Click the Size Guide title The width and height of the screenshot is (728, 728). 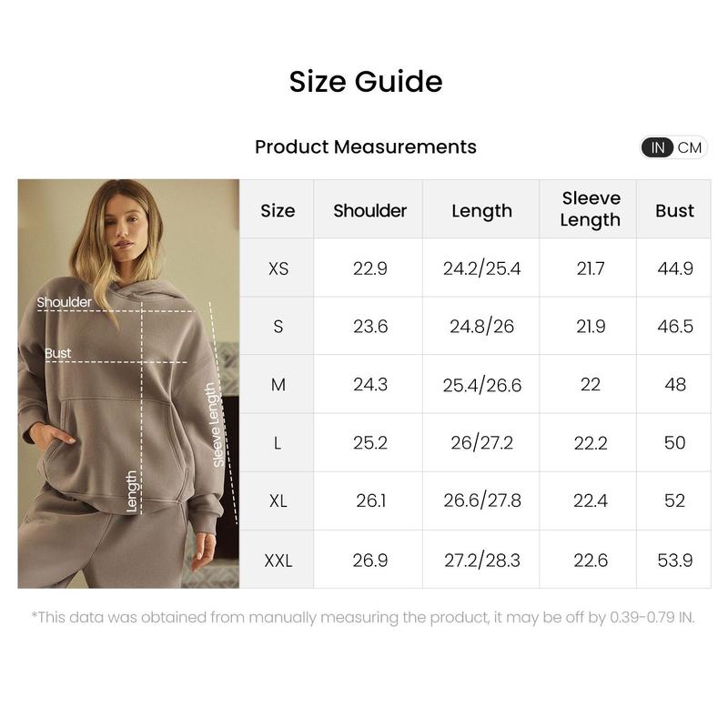(366, 82)
